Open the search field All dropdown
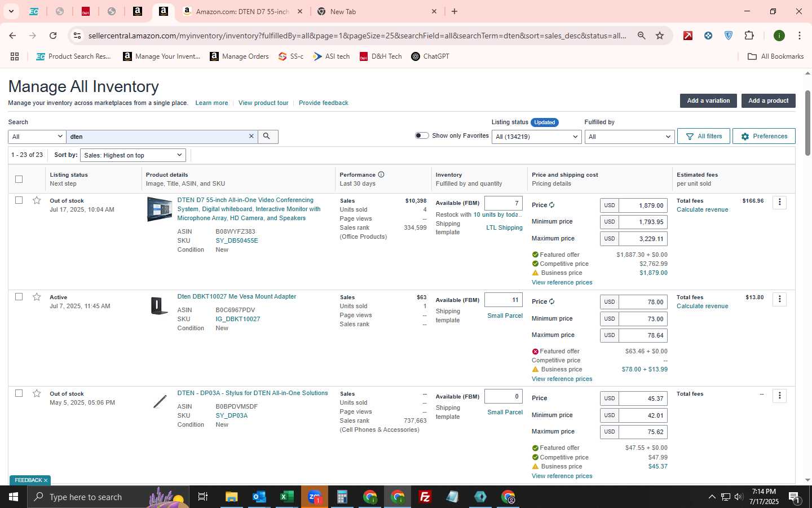 click(37, 137)
